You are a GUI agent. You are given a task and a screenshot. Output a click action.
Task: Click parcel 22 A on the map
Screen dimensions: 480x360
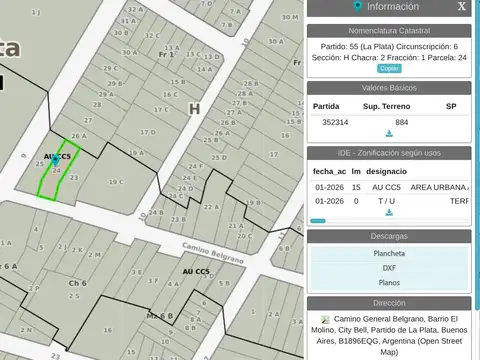(211, 207)
